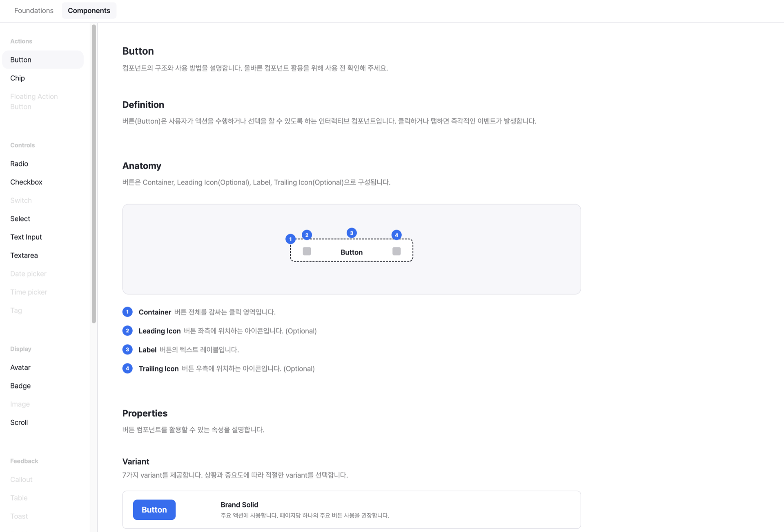This screenshot has height=532, width=784.
Task: Open the Scroll component page
Action: (x=19, y=423)
